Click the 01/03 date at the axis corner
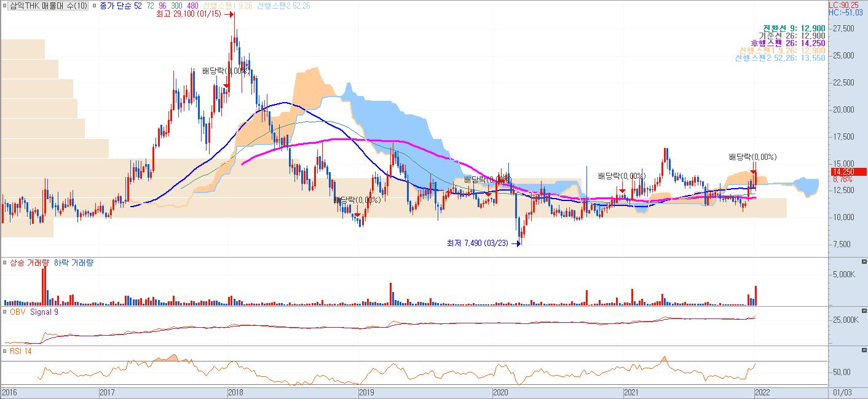Screen dimensions: 868x399 pyautogui.click(x=842, y=392)
